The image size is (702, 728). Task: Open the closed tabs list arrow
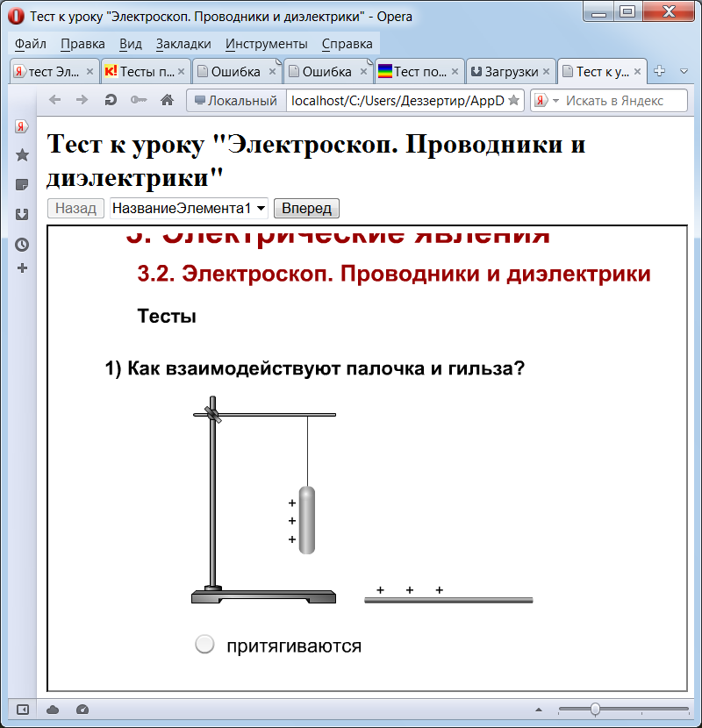click(684, 72)
